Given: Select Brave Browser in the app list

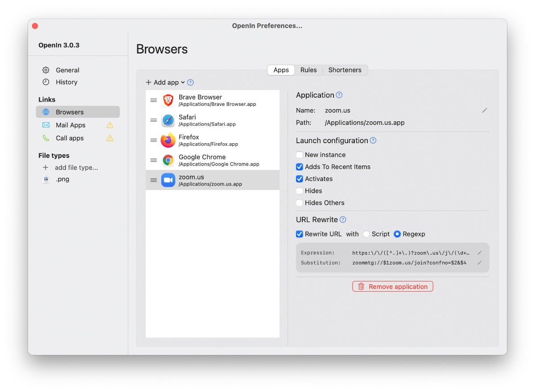Looking at the screenshot, I should tap(213, 100).
